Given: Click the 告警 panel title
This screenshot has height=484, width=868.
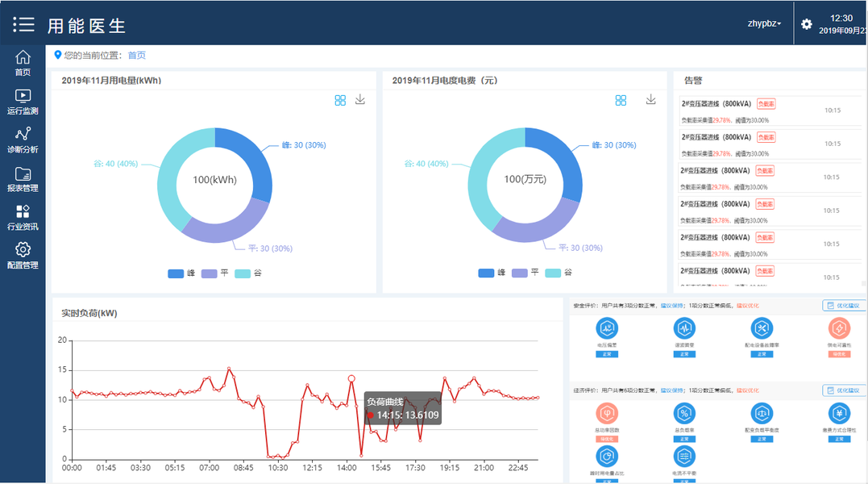Looking at the screenshot, I should pyautogui.click(x=693, y=81).
